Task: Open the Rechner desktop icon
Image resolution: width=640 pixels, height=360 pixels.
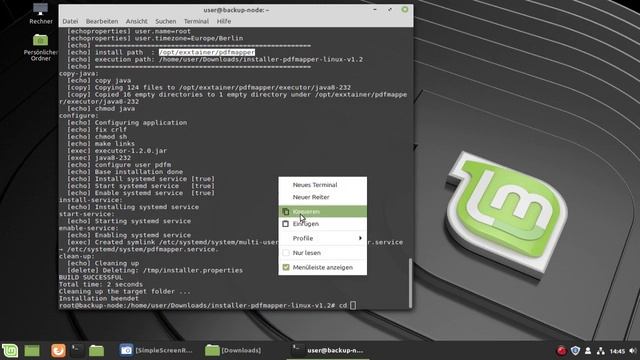Action: click(40, 13)
